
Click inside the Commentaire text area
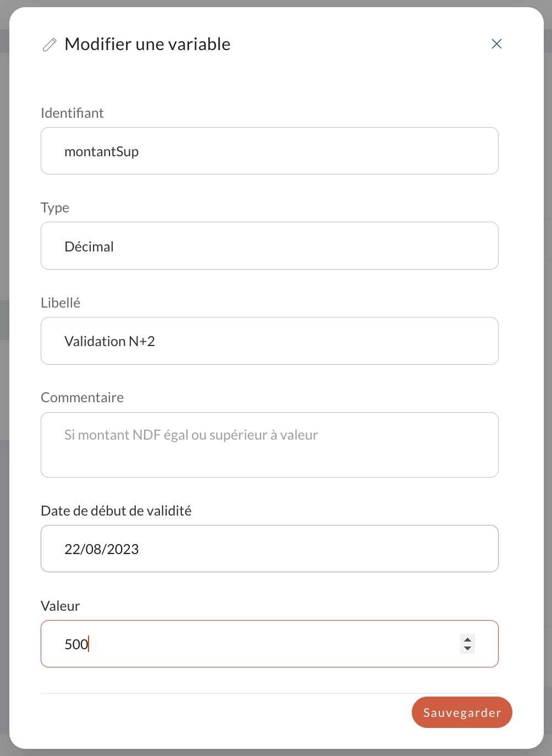(x=269, y=445)
